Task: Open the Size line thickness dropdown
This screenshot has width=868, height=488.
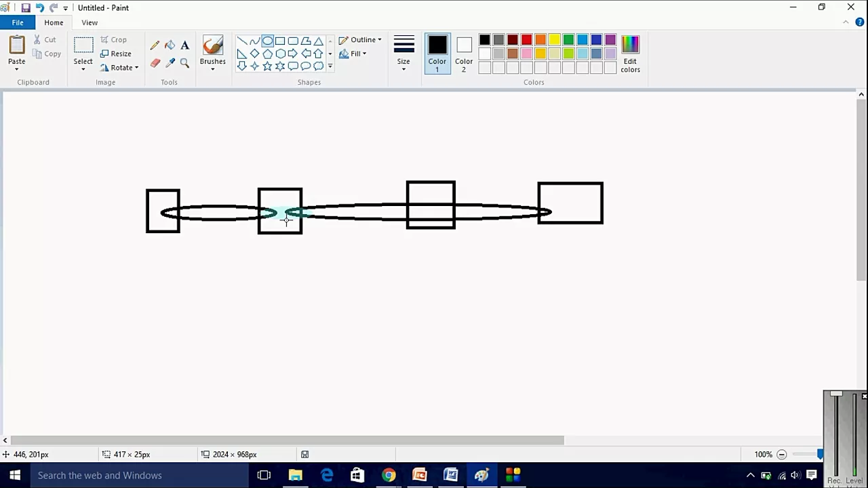Action: pos(403,53)
